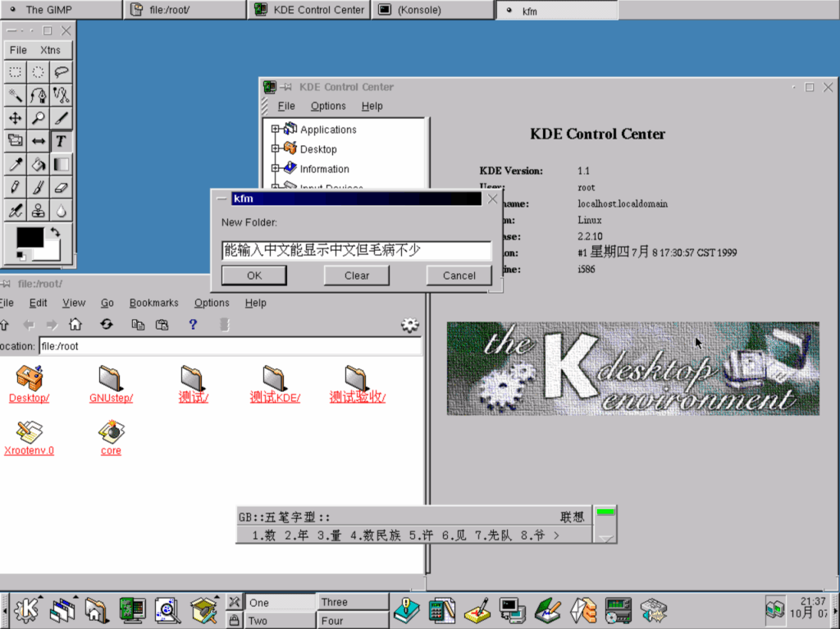The height and width of the screenshot is (629, 840).
Task: Choose the Eraser tool in GIMP
Action: coord(61,188)
